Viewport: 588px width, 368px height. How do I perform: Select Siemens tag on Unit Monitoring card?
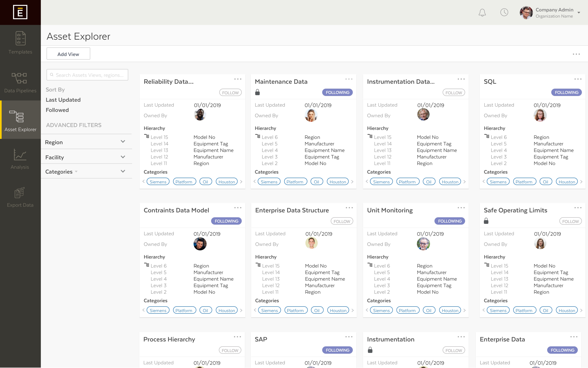pos(381,310)
